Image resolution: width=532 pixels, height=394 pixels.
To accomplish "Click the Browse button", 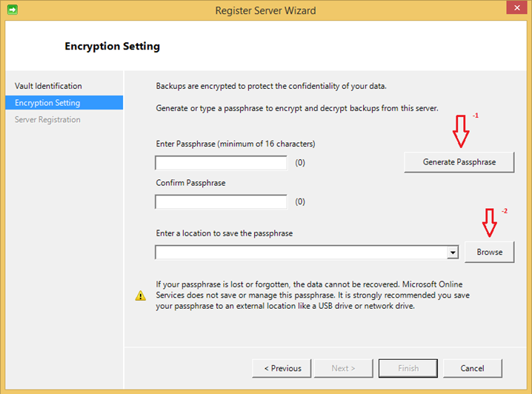I will (489, 252).
